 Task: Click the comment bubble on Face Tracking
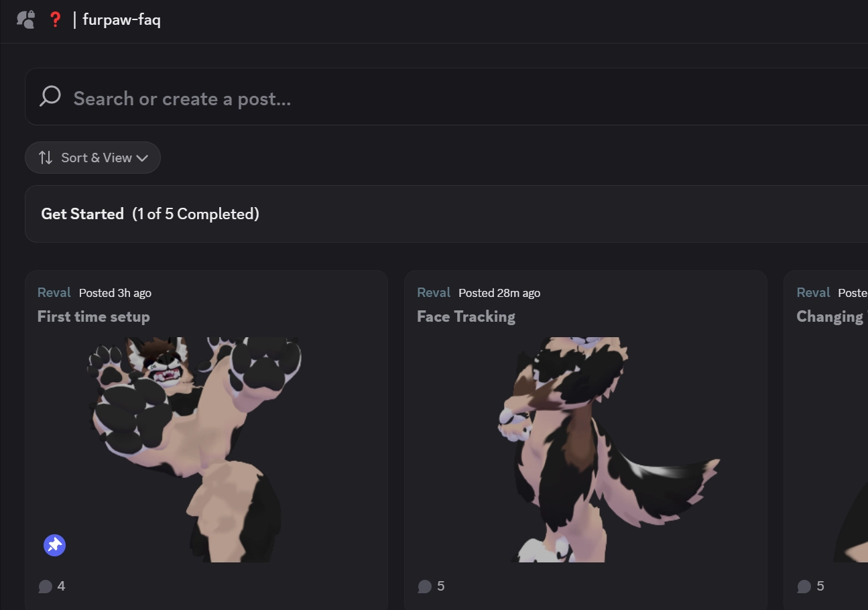pyautogui.click(x=424, y=587)
